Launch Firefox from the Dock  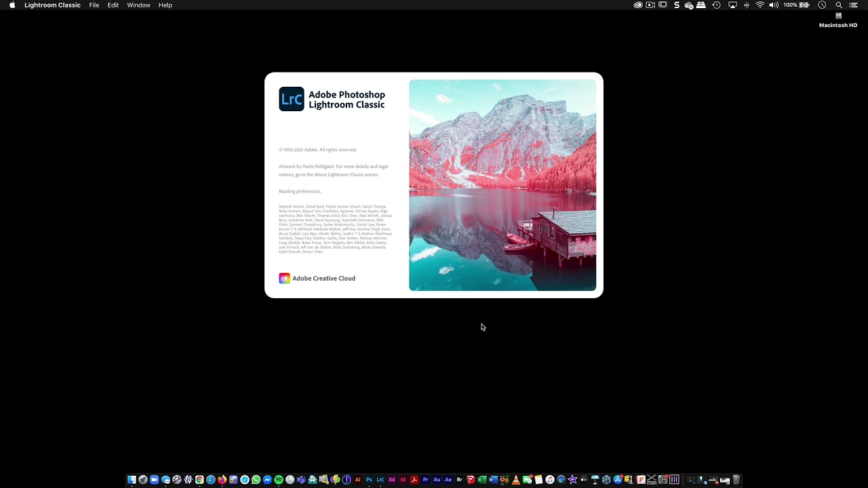222,480
